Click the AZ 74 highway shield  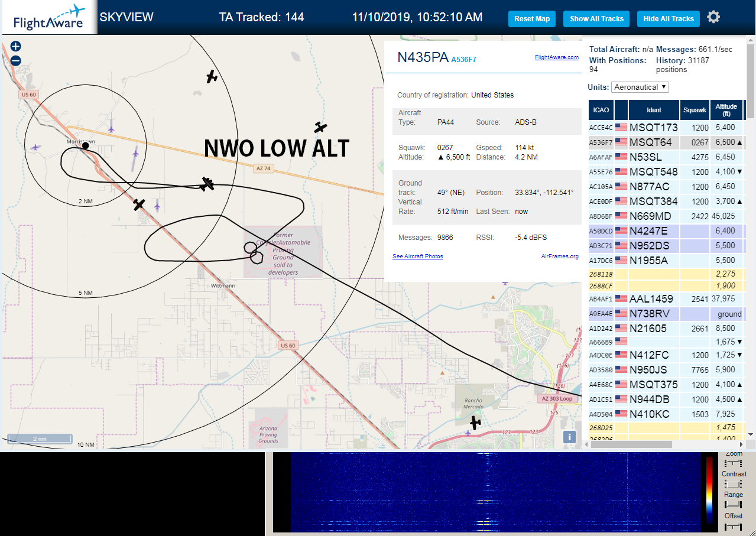point(263,168)
